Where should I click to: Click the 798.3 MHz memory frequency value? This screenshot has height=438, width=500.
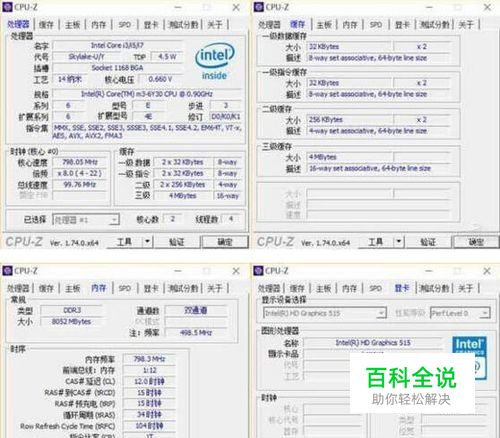pos(149,359)
